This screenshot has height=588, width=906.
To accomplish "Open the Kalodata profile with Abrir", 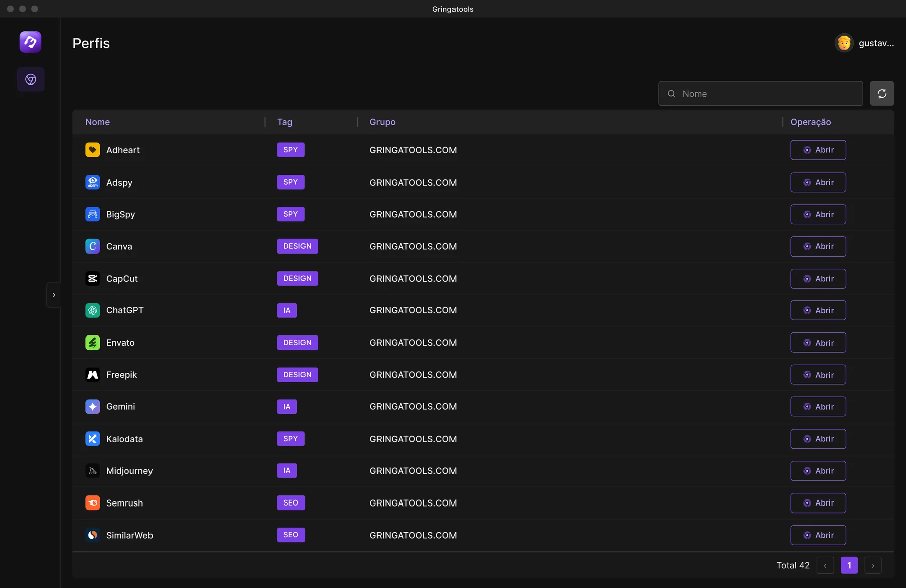I will pyautogui.click(x=818, y=439).
